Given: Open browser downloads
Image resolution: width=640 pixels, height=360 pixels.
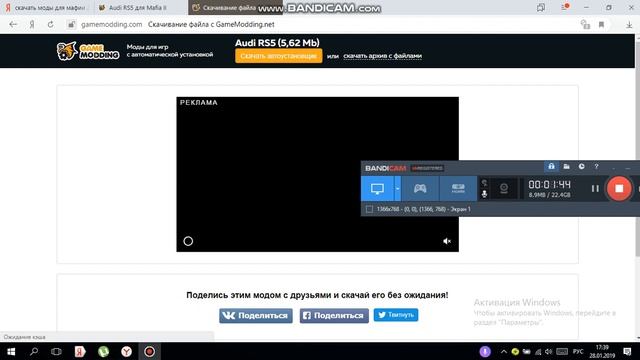Looking at the screenshot, I should click(x=629, y=24).
